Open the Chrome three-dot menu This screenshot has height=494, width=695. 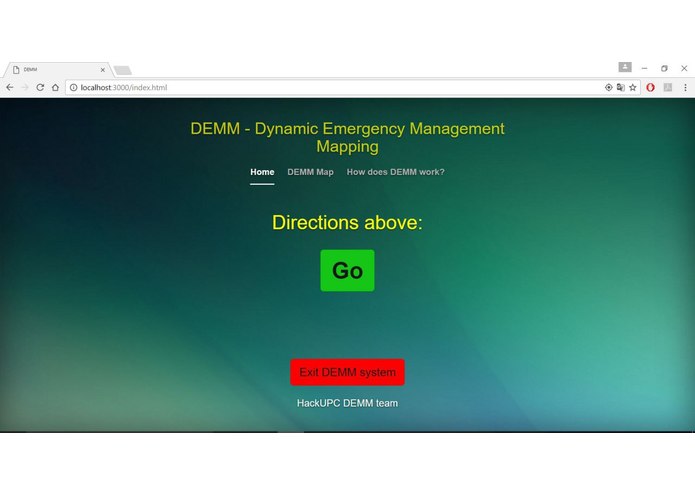click(x=685, y=87)
